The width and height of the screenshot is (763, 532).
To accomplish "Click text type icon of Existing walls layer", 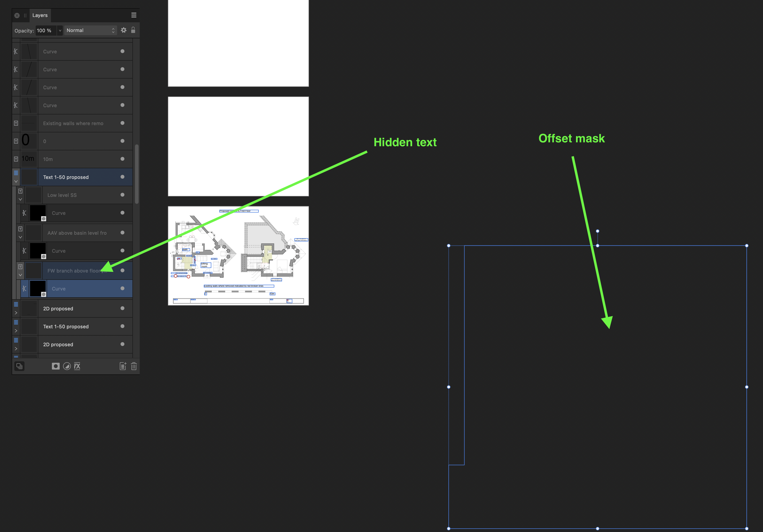I will (x=16, y=123).
